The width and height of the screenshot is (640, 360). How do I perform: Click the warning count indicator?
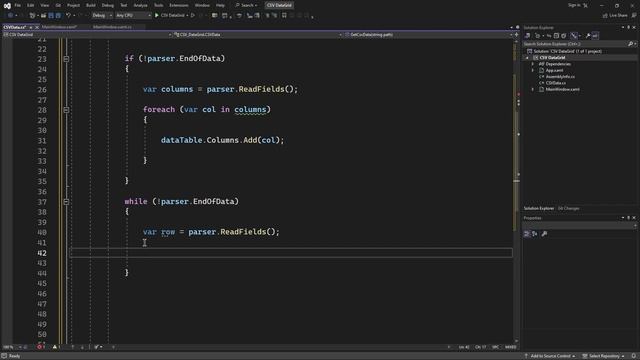pyautogui.click(x=56, y=347)
